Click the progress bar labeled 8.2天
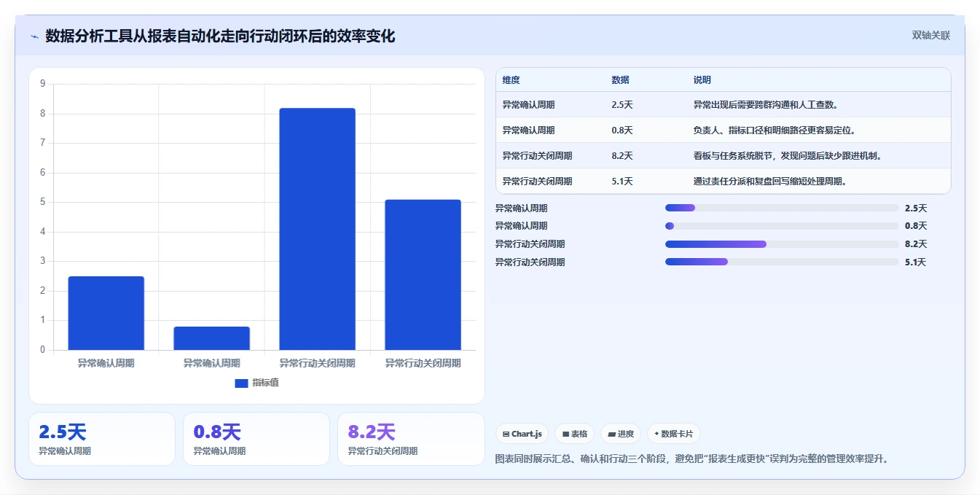This screenshot has height=495, width=980. click(x=782, y=244)
